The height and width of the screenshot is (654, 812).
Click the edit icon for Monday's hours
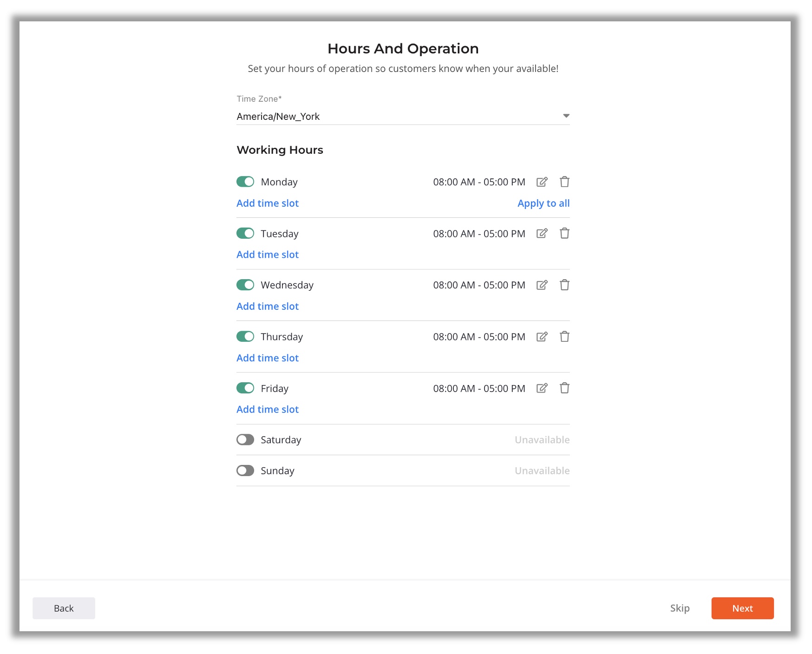(543, 182)
